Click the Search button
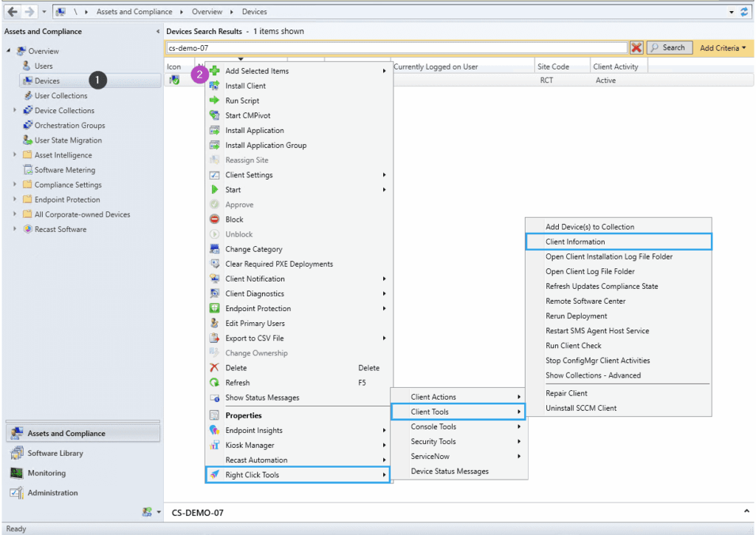Viewport: 756px width, 535px height. pyautogui.click(x=669, y=47)
